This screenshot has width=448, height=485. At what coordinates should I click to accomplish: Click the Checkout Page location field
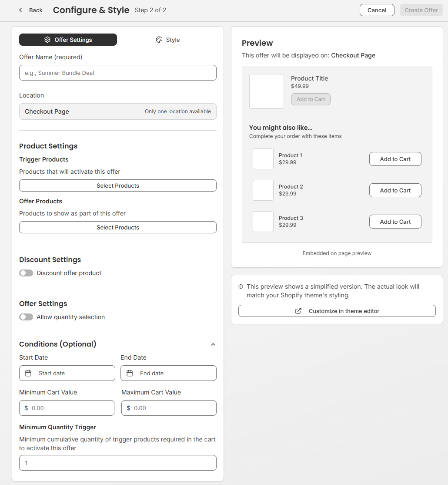(118, 111)
